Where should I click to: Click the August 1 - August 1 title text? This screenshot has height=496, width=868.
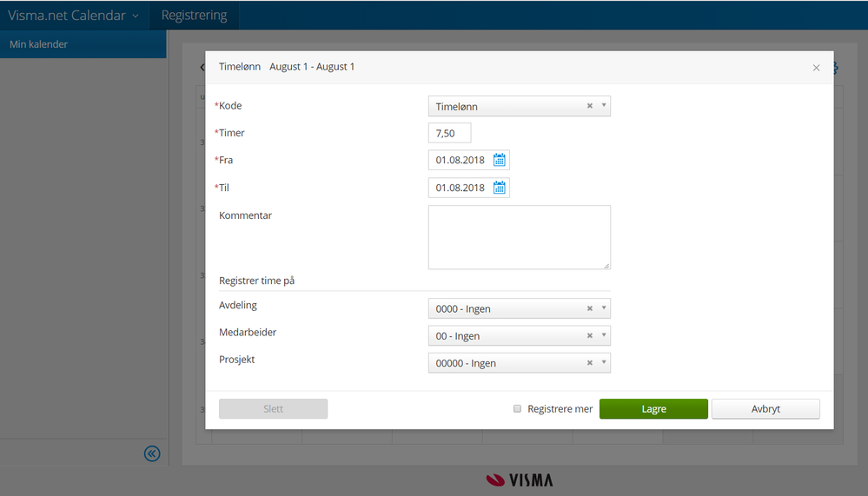(312, 66)
